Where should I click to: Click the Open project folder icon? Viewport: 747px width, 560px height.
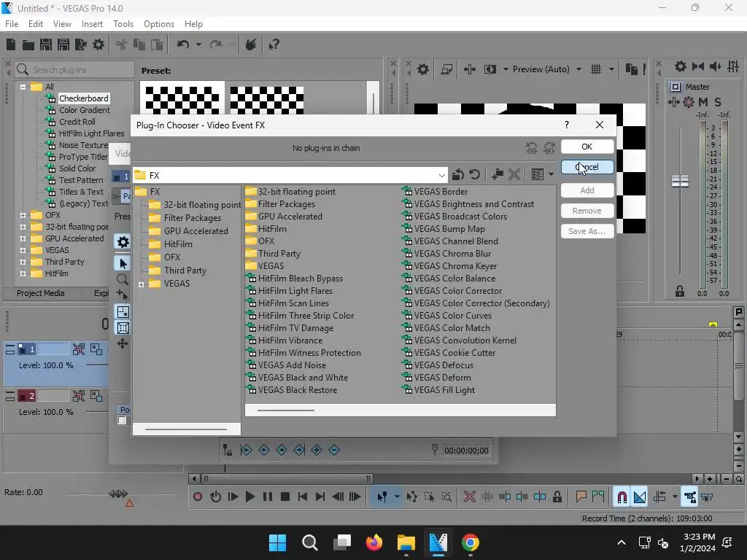[28, 44]
